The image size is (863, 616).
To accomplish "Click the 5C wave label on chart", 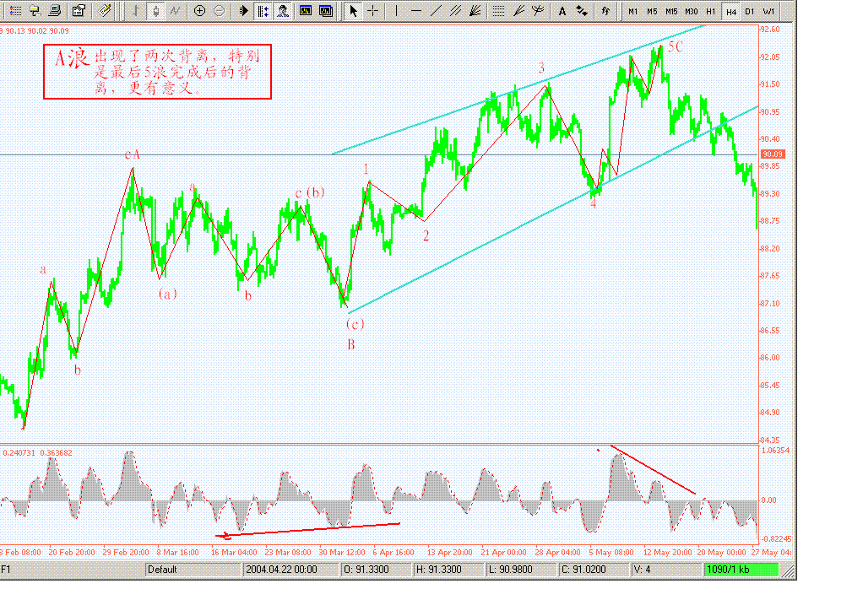I will point(676,46).
